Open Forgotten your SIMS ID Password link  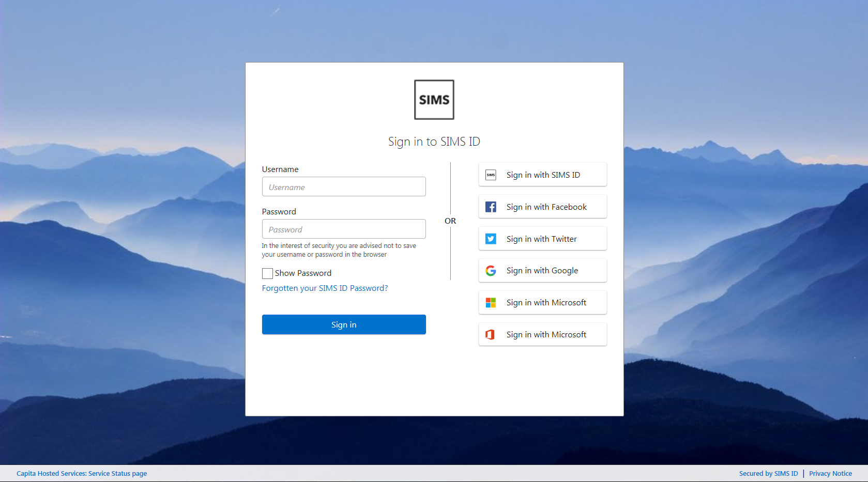(325, 288)
